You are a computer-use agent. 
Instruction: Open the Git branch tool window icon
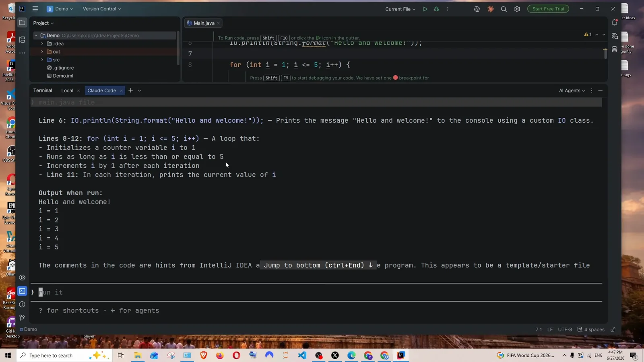22,318
